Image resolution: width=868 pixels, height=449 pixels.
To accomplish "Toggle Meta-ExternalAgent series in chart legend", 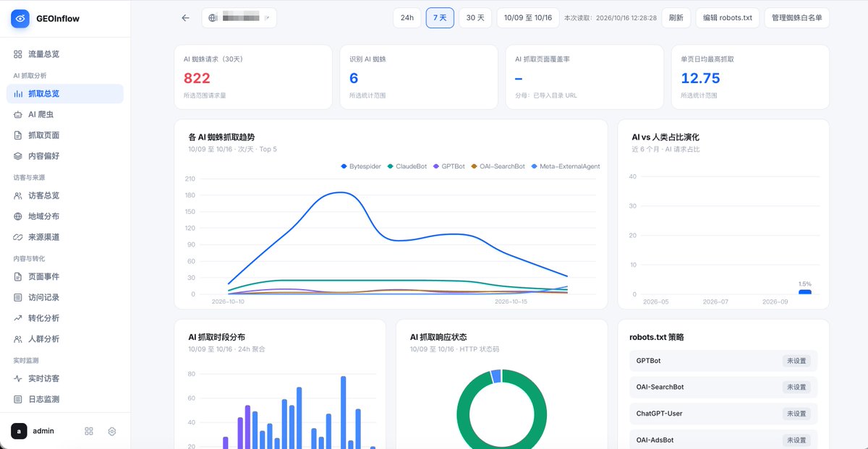I will click(x=566, y=166).
